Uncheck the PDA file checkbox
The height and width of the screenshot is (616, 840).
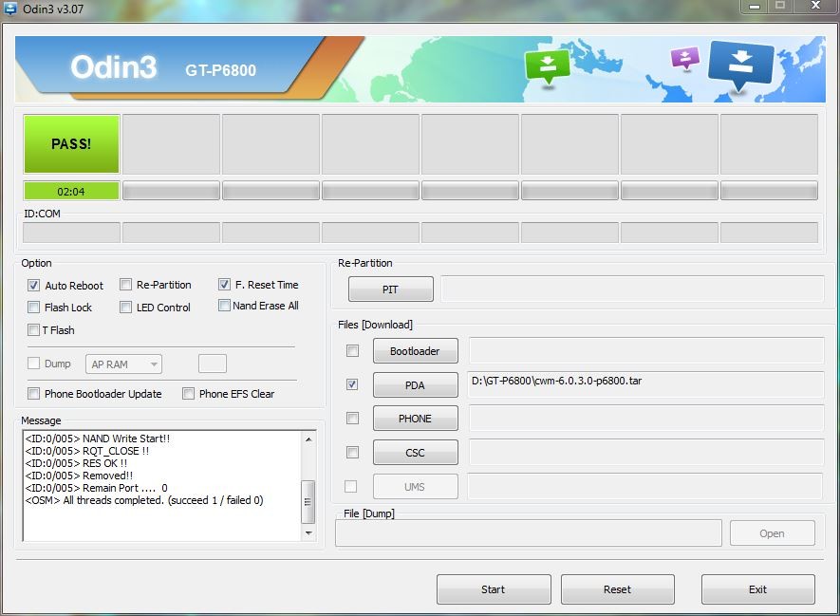coord(352,384)
